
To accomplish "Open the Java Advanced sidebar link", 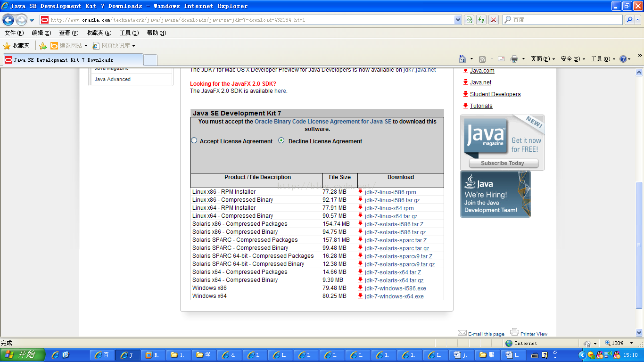I will pos(113,79).
